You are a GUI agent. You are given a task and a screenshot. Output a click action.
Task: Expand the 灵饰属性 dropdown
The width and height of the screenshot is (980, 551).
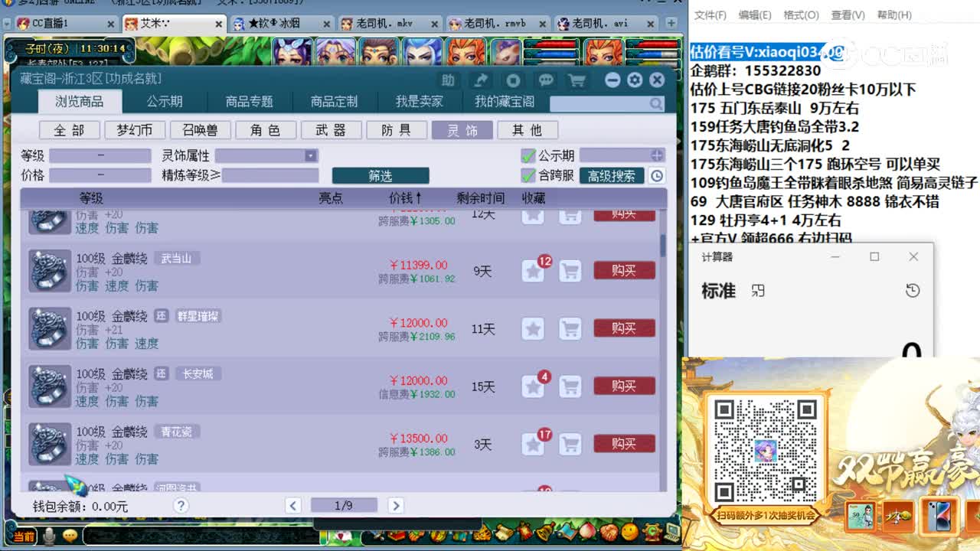tap(310, 155)
